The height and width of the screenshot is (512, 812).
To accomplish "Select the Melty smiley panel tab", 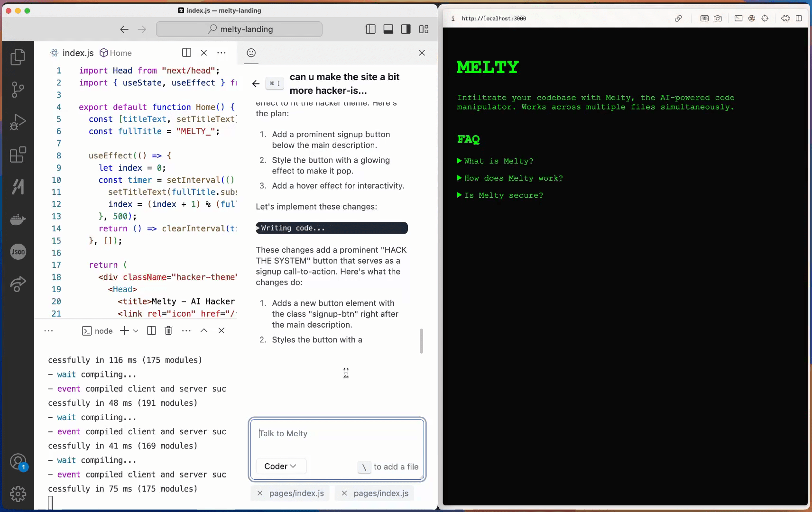I will 251,53.
